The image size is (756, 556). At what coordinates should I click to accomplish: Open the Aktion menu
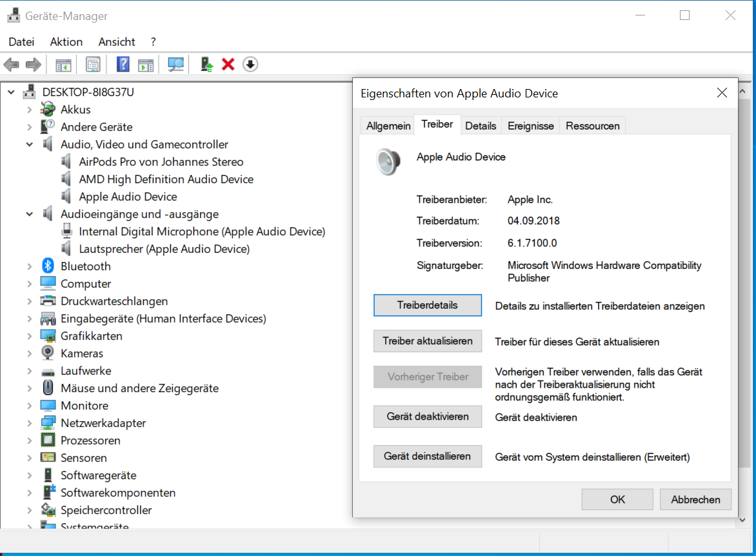tap(66, 42)
